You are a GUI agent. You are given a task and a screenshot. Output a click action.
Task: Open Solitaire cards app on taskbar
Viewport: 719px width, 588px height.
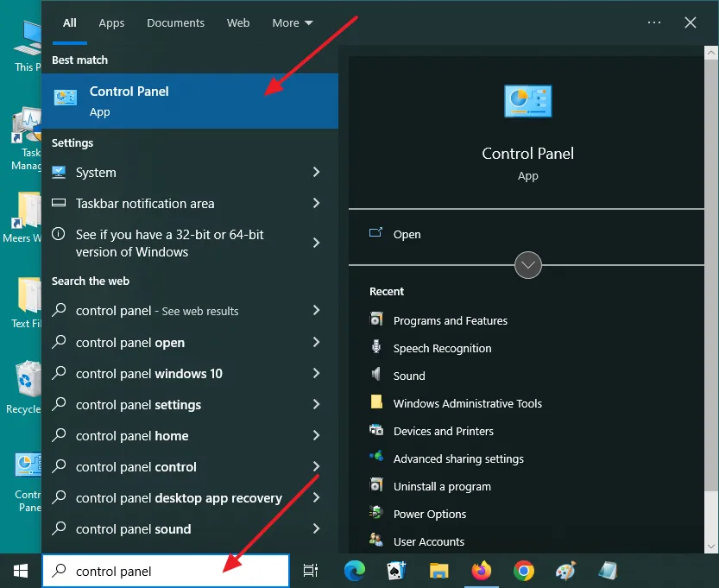(397, 571)
